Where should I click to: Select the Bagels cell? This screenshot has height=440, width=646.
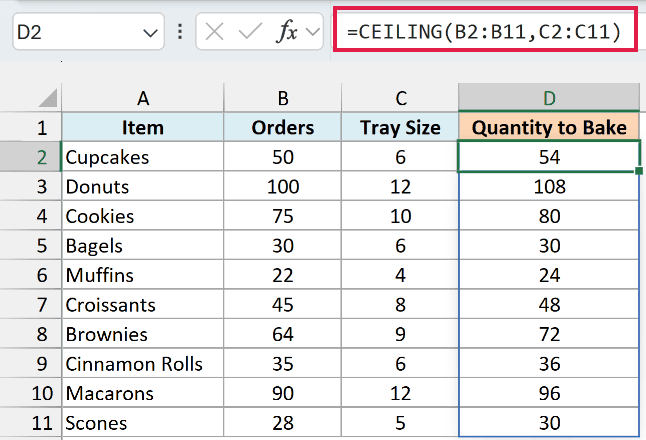143,246
